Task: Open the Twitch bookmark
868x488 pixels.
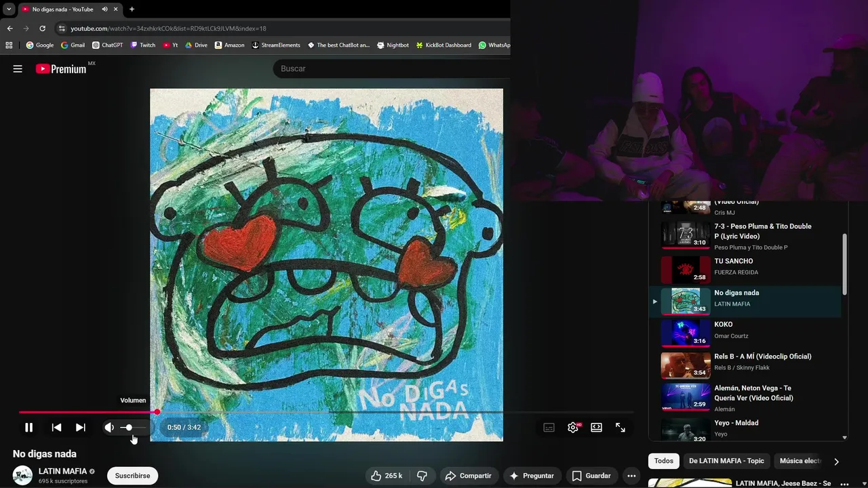Action: click(x=143, y=45)
